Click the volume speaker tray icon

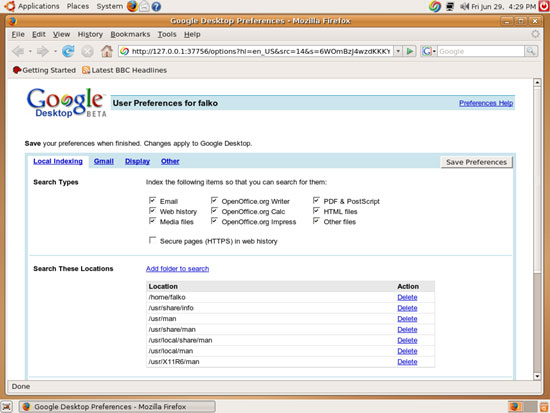pyautogui.click(x=464, y=6)
